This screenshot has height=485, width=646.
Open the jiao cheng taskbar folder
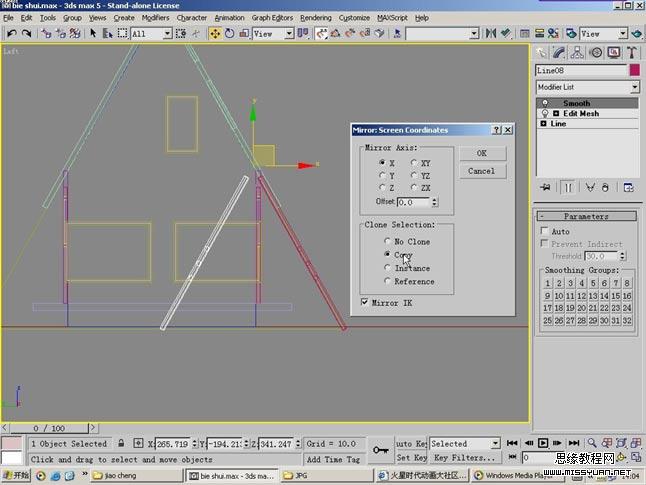tap(136, 476)
